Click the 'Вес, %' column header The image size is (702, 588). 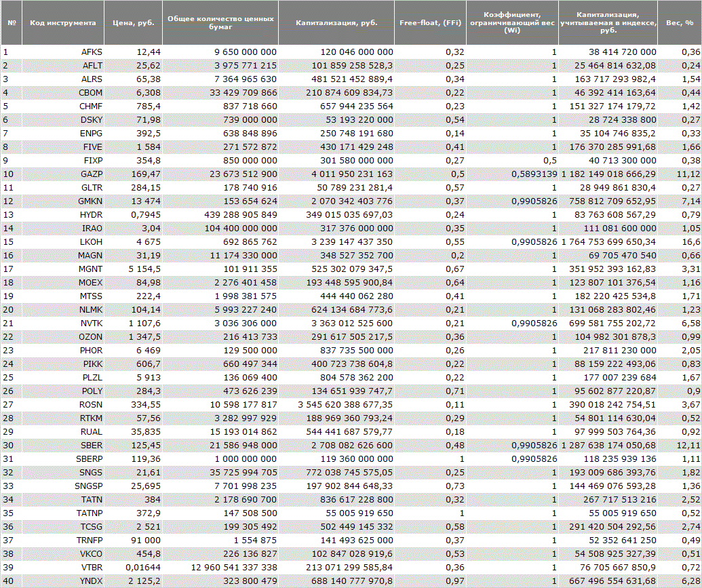pos(680,22)
